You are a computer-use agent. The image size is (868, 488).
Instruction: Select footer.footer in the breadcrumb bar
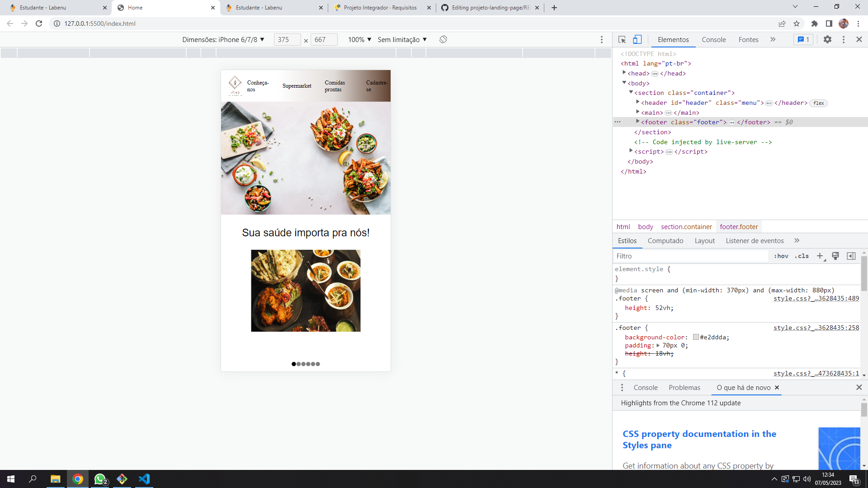[739, 226]
